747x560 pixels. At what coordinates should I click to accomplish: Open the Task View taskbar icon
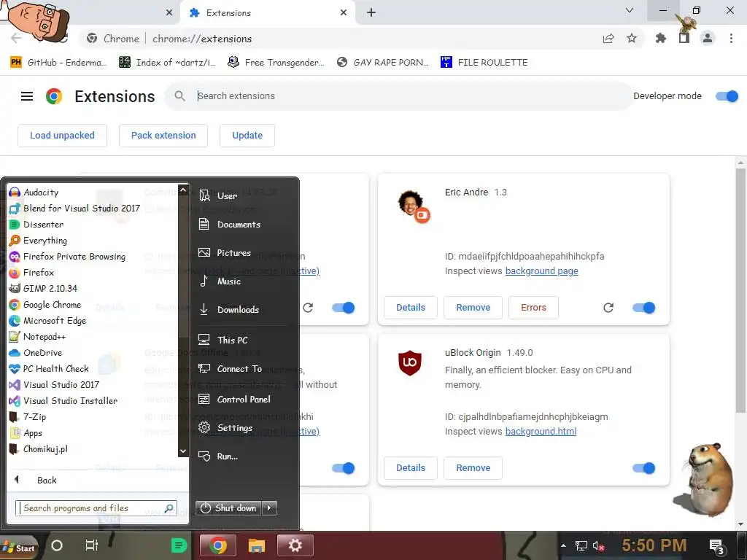pyautogui.click(x=91, y=545)
